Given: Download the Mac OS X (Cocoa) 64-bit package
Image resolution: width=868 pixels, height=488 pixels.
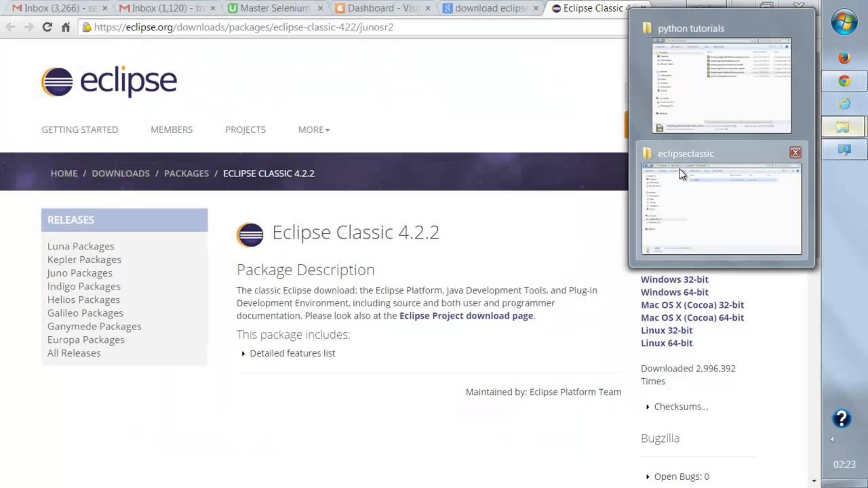Looking at the screenshot, I should coord(692,318).
